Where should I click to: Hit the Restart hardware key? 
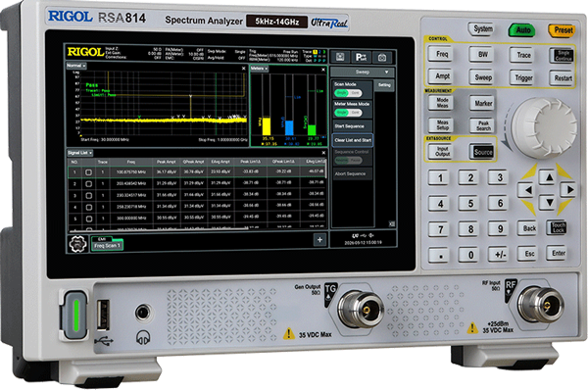tap(563, 78)
